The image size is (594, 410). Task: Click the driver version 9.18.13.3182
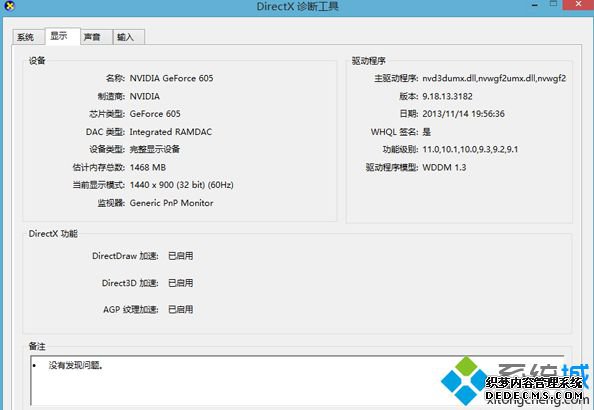(447, 96)
